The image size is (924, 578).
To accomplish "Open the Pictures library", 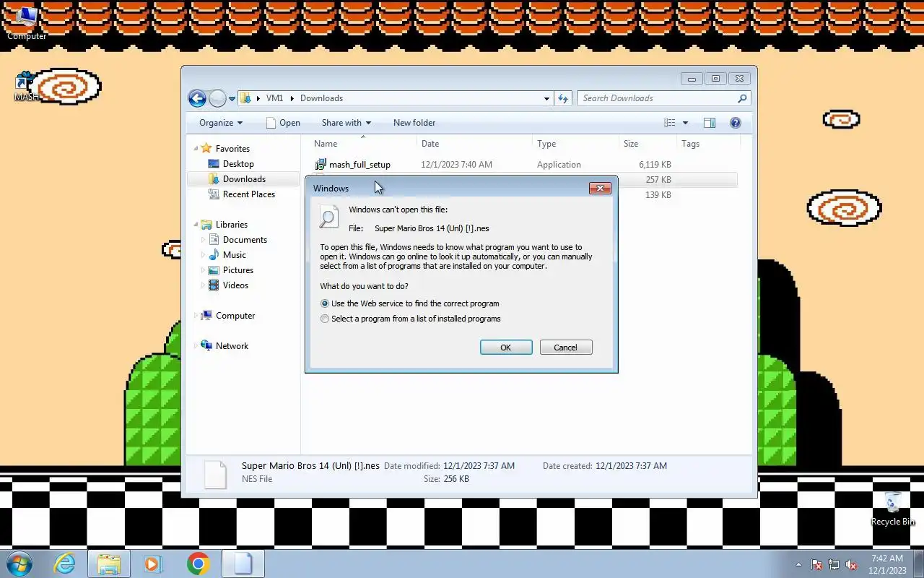I will [238, 270].
